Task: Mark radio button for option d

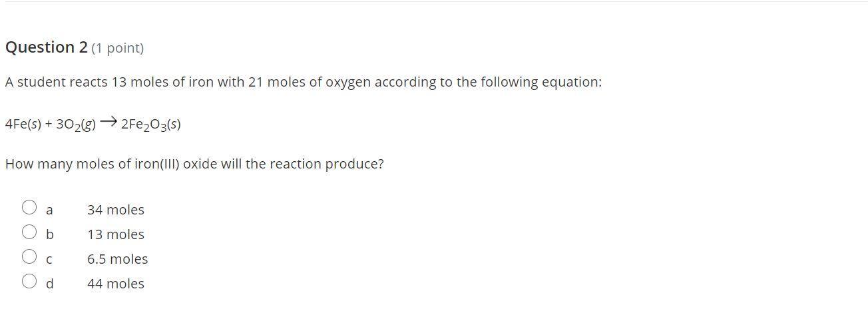Action: point(29,281)
